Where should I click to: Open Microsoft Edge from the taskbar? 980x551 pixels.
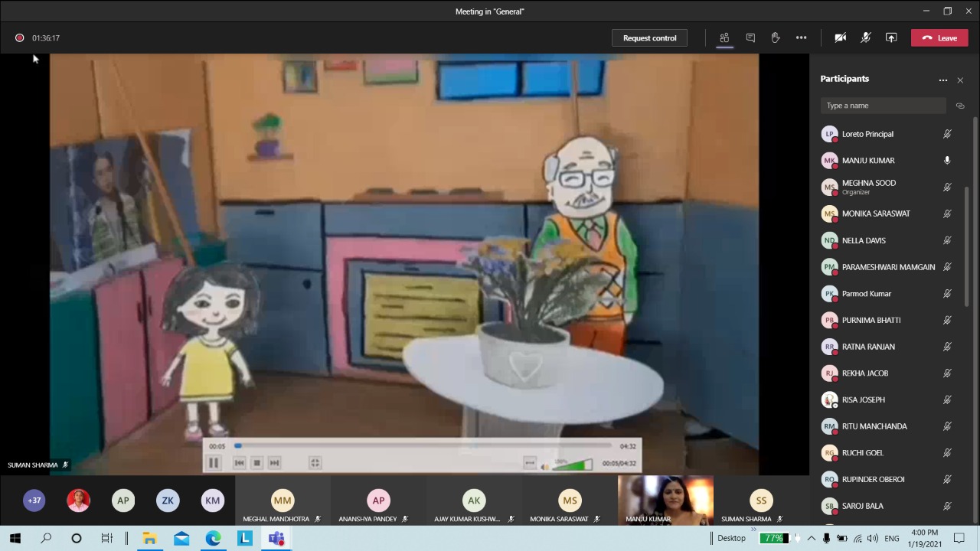[213, 538]
